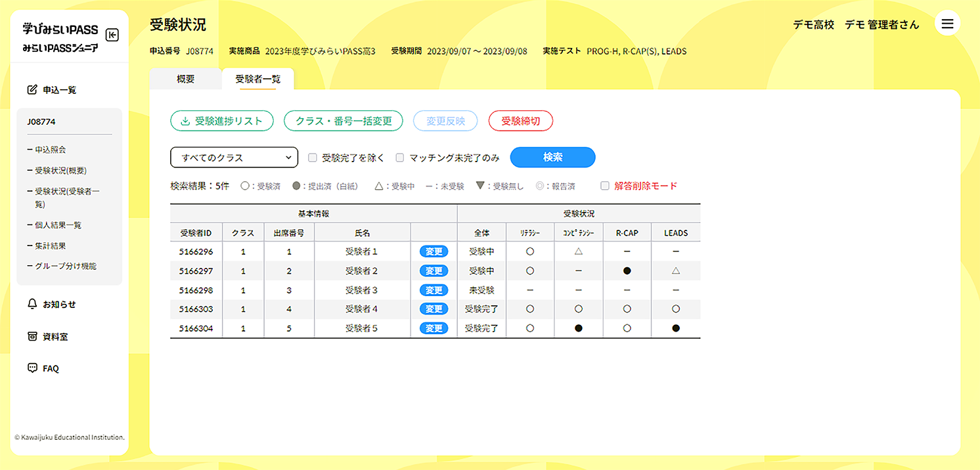Click the red 受験締切 button

(x=520, y=121)
